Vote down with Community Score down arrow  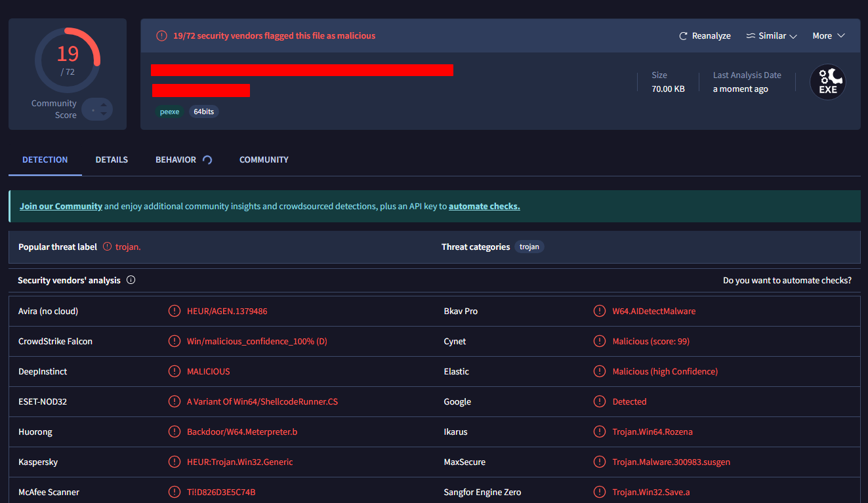click(104, 114)
